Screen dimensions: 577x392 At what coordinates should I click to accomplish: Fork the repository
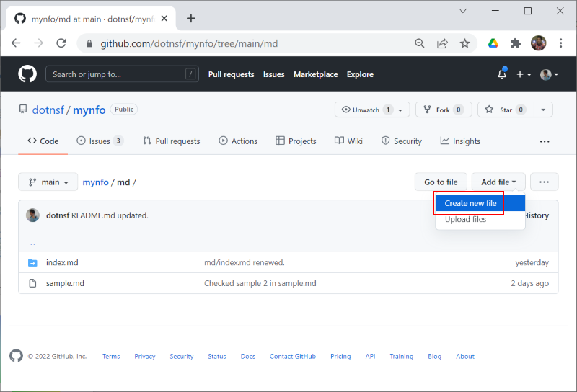click(444, 110)
